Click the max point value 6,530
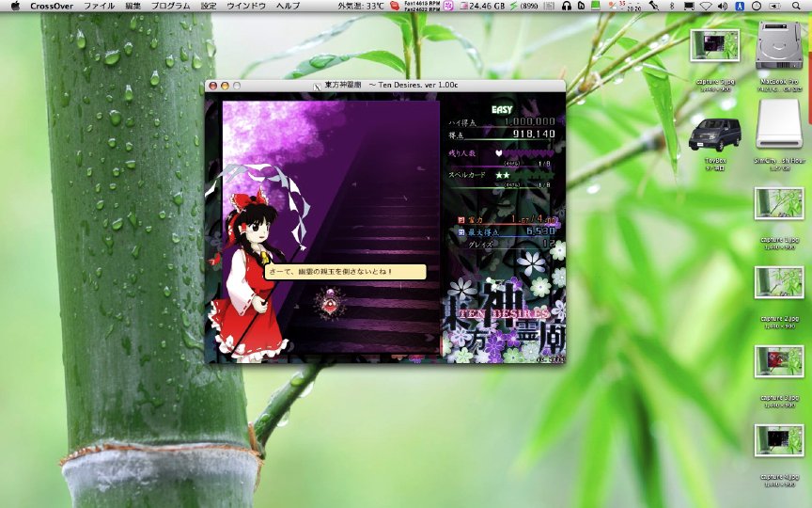812x508 pixels. [540, 231]
